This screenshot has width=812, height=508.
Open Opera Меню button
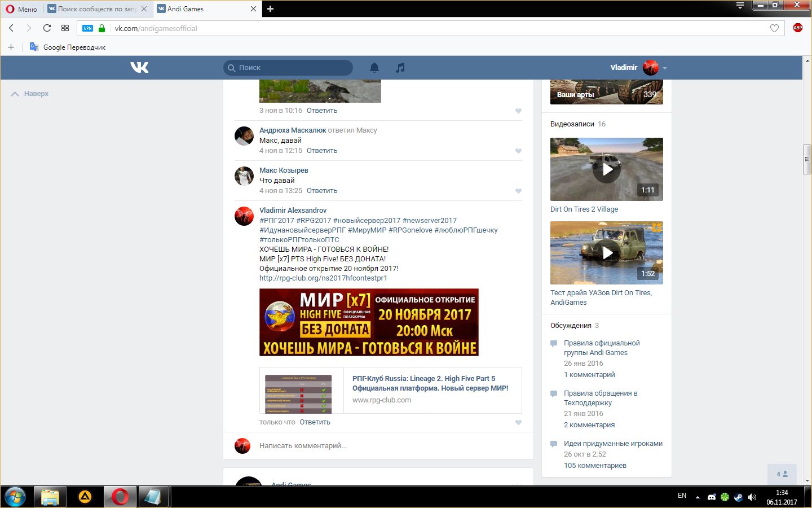click(x=21, y=8)
